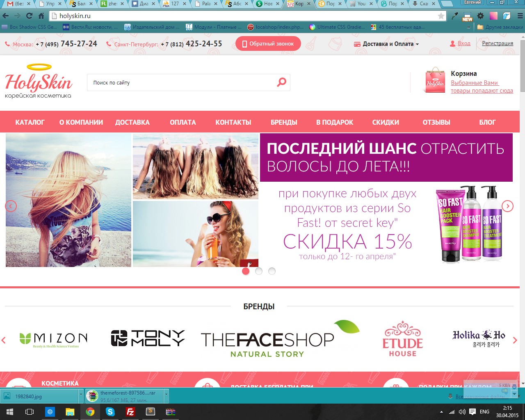Open the БРЕНДЫ menu item
Screen dimensions: 525x420
point(284,122)
